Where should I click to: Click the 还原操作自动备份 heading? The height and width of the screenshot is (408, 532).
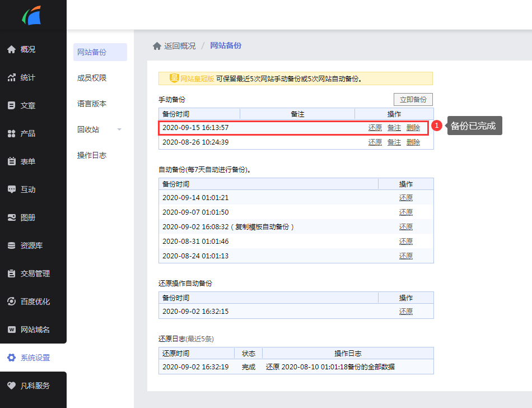pyautogui.click(x=185, y=284)
